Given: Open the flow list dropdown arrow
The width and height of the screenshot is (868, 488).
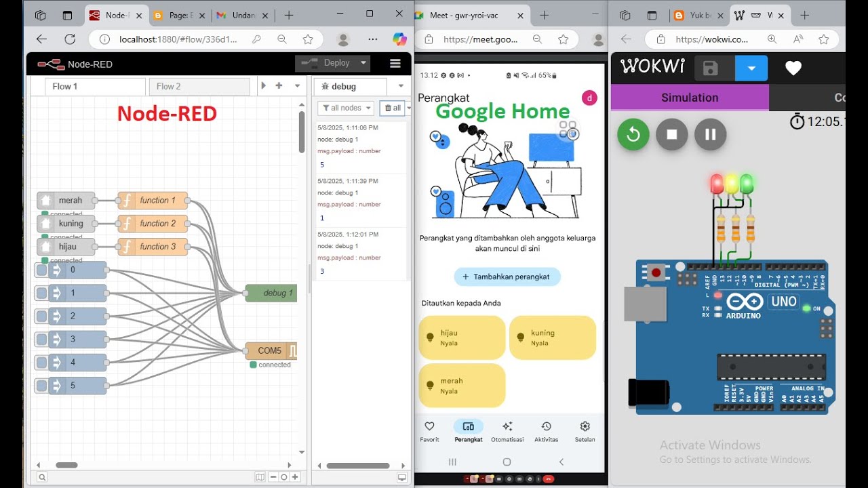Looking at the screenshot, I should coord(297,85).
